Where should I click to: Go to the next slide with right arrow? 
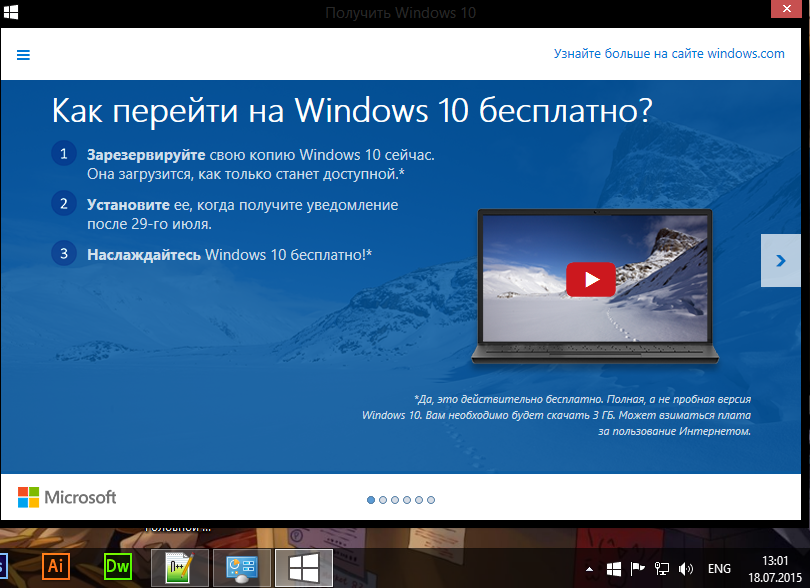pyautogui.click(x=779, y=260)
